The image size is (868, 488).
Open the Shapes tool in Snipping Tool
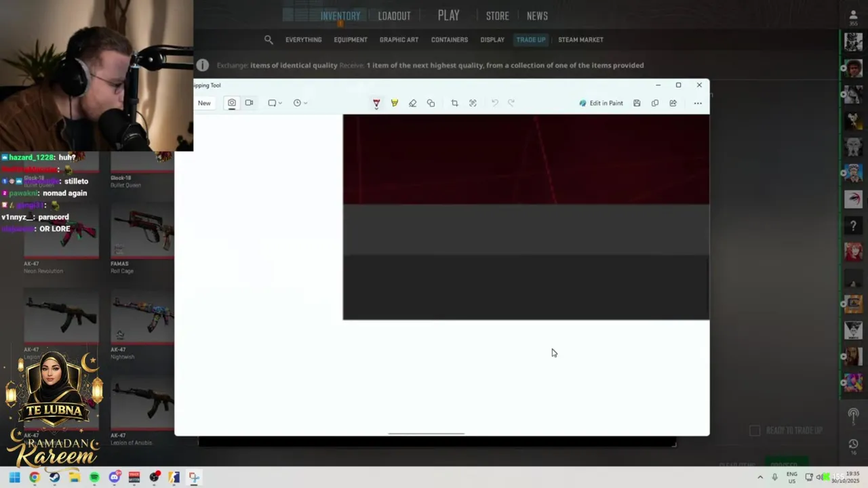(431, 103)
